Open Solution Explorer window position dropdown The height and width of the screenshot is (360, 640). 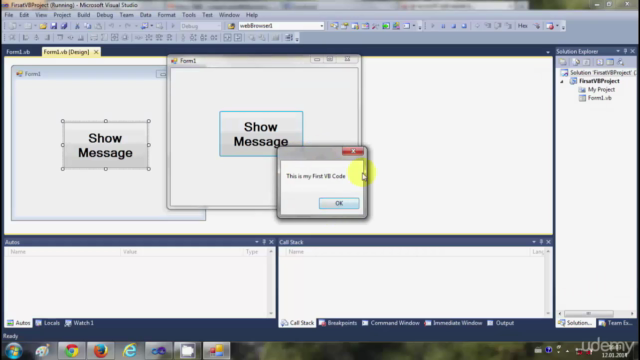[618, 51]
